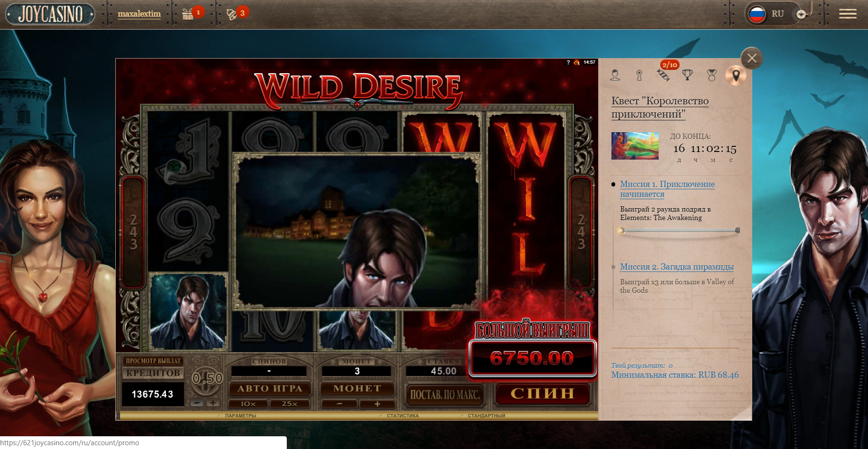The image size is (868, 449).
Task: Open the tickets icon with badge 3
Action: click(x=232, y=14)
